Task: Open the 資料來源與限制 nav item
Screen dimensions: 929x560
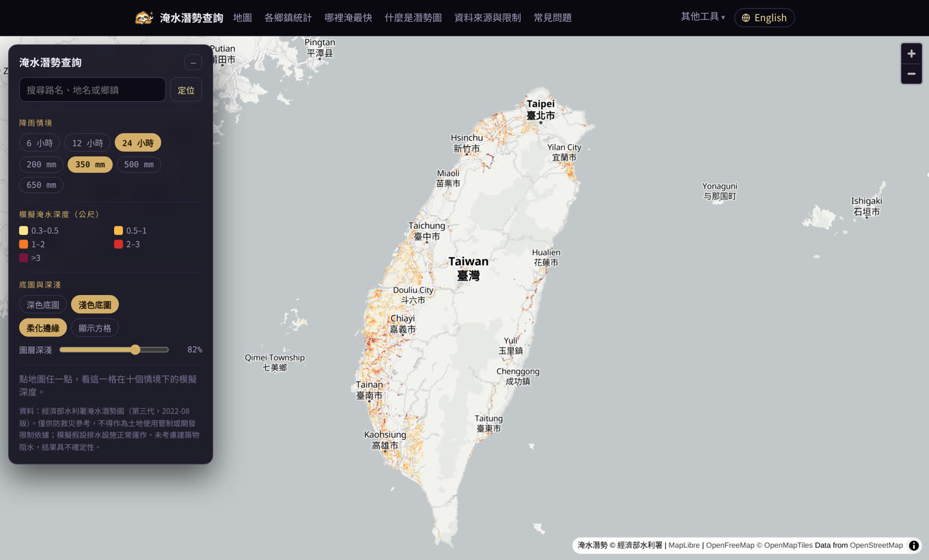Action: [488, 18]
